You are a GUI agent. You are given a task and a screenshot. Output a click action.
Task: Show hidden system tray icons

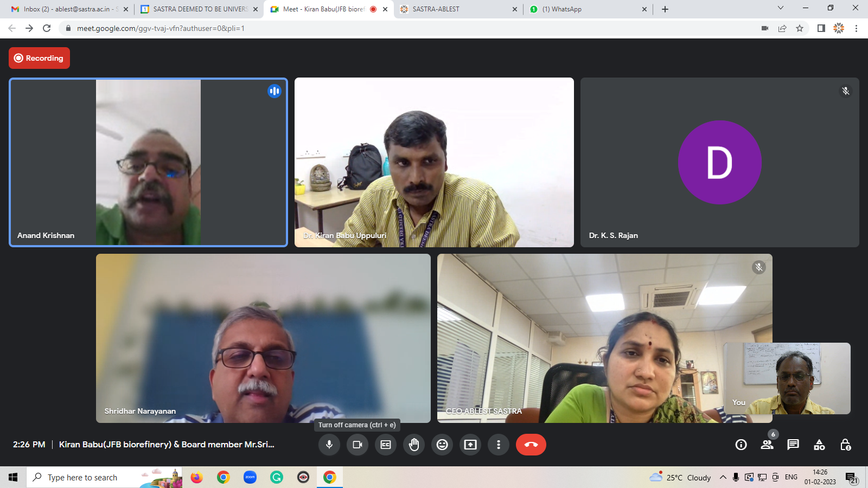723,477
